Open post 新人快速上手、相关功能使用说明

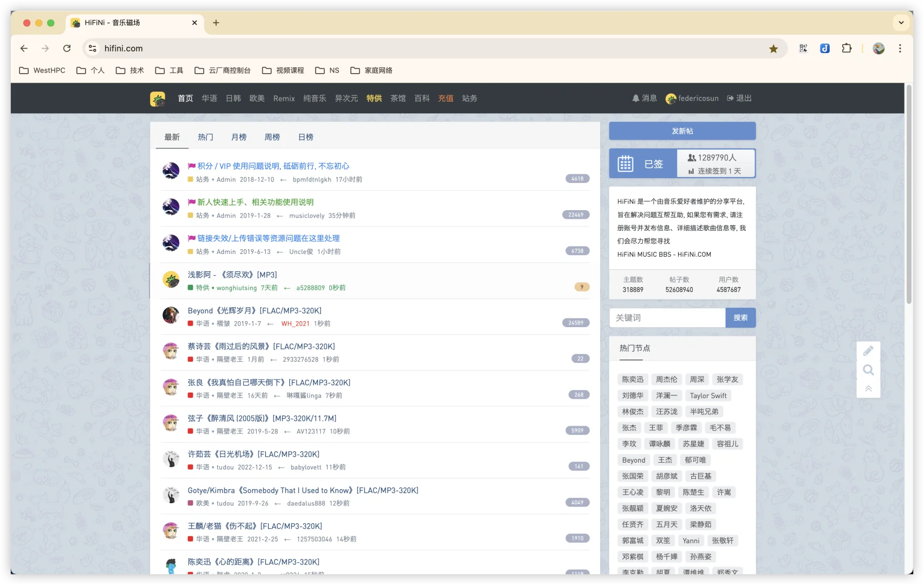(x=255, y=202)
